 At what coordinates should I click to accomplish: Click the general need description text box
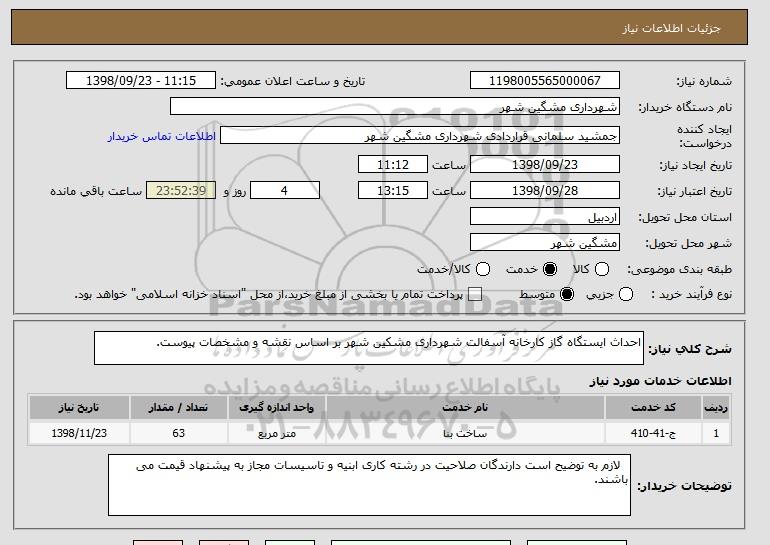pos(369,348)
